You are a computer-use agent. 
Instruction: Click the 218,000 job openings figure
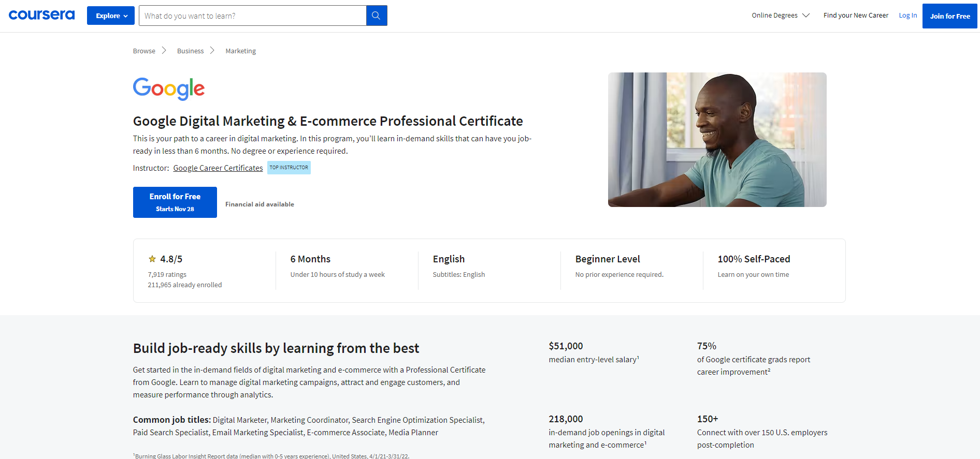coord(566,419)
